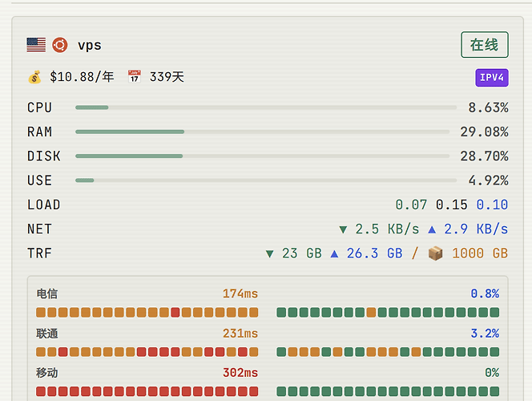
Task: Click the 29.08% RAM value
Action: 484,132
